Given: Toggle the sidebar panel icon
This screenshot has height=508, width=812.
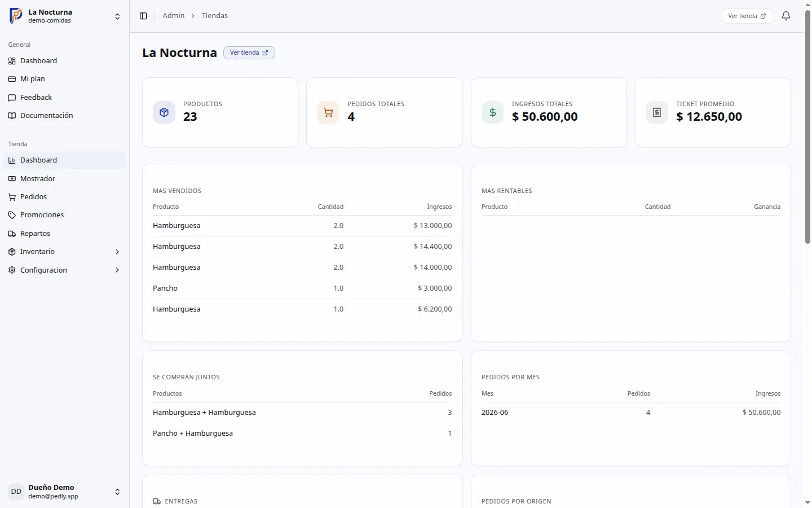Looking at the screenshot, I should click(143, 16).
